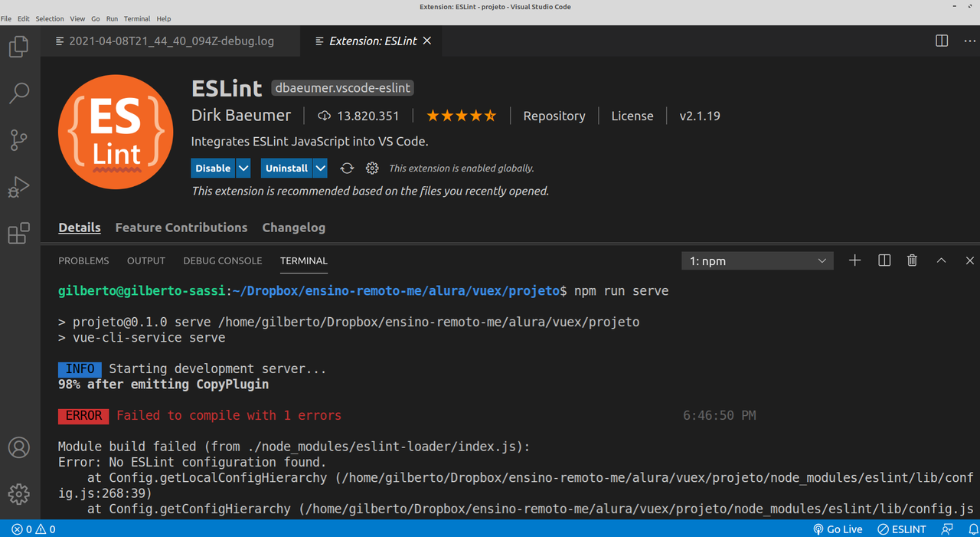Viewport: 980px width, 537px height.
Task: Maximize the panel size chevron
Action: pos(942,260)
